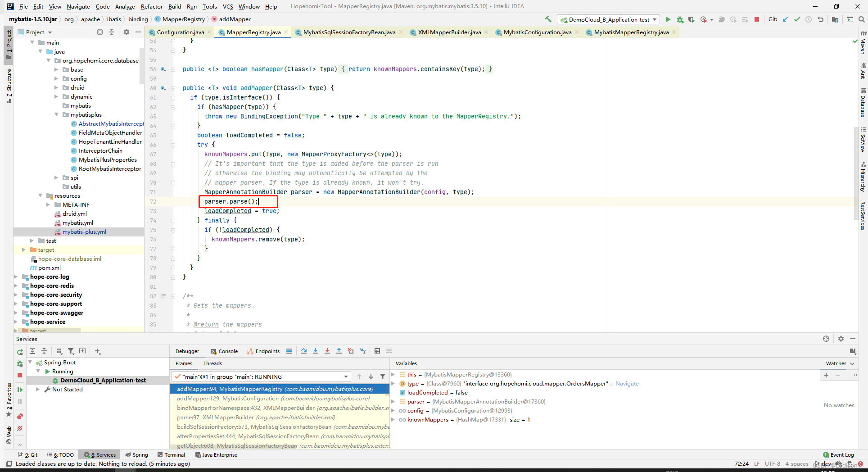Commit changes with Git checkmark icon

click(797, 19)
